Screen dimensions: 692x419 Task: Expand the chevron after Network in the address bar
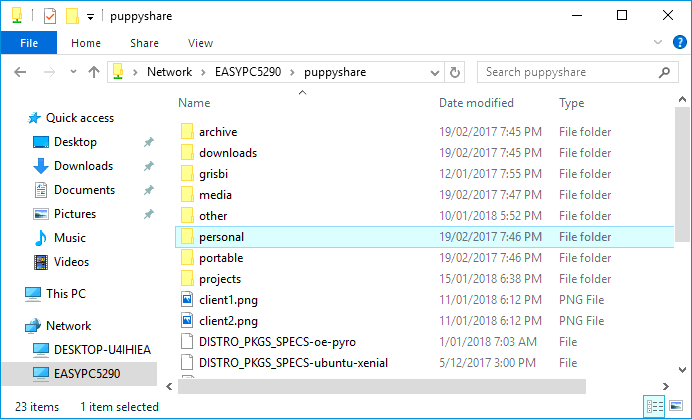[203, 72]
